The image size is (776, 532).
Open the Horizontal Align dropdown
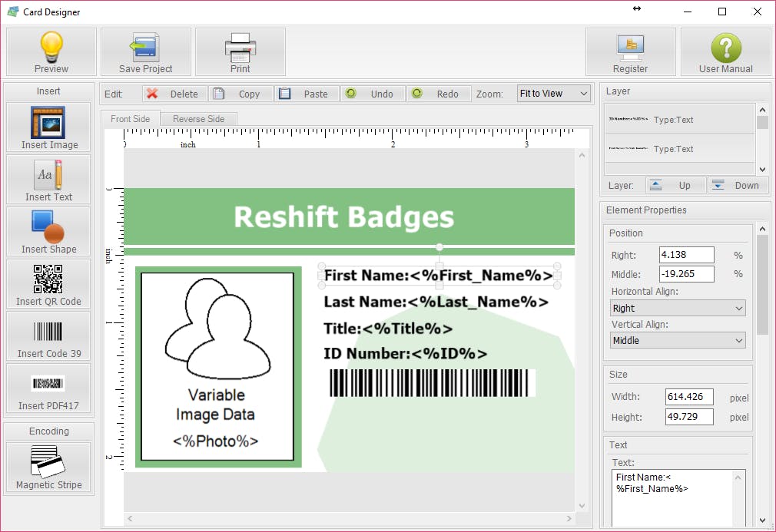678,309
